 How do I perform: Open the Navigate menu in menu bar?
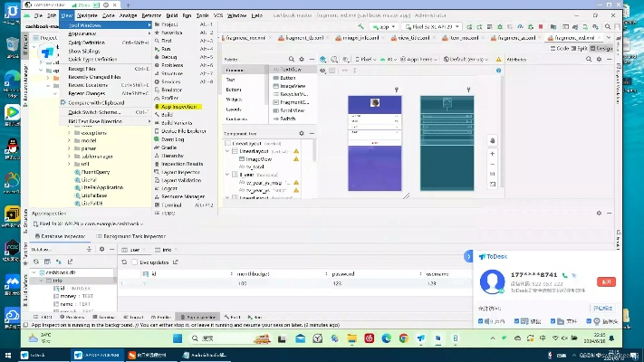click(88, 16)
